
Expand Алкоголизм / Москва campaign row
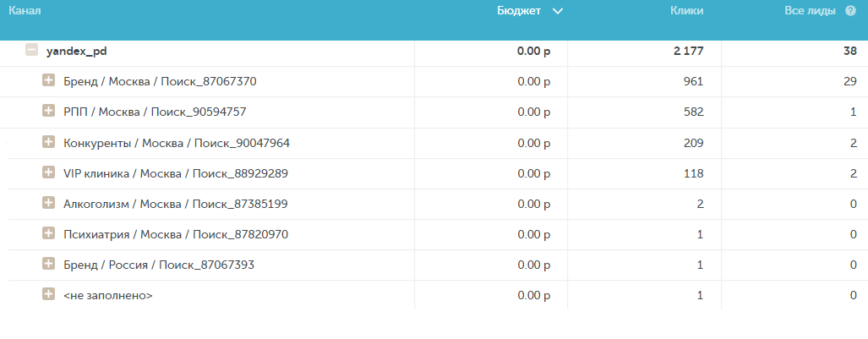pyautogui.click(x=49, y=203)
